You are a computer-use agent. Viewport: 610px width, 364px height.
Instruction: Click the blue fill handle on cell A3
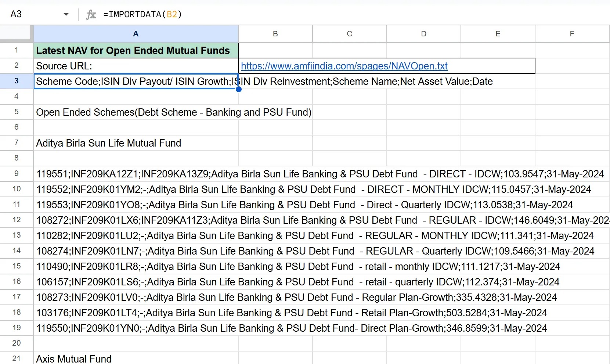(x=239, y=89)
